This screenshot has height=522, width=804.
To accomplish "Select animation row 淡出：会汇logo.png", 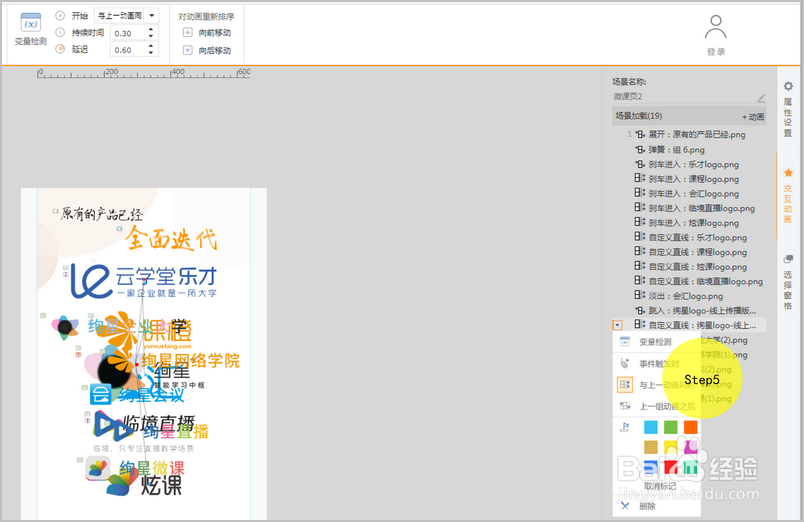I will [x=686, y=296].
